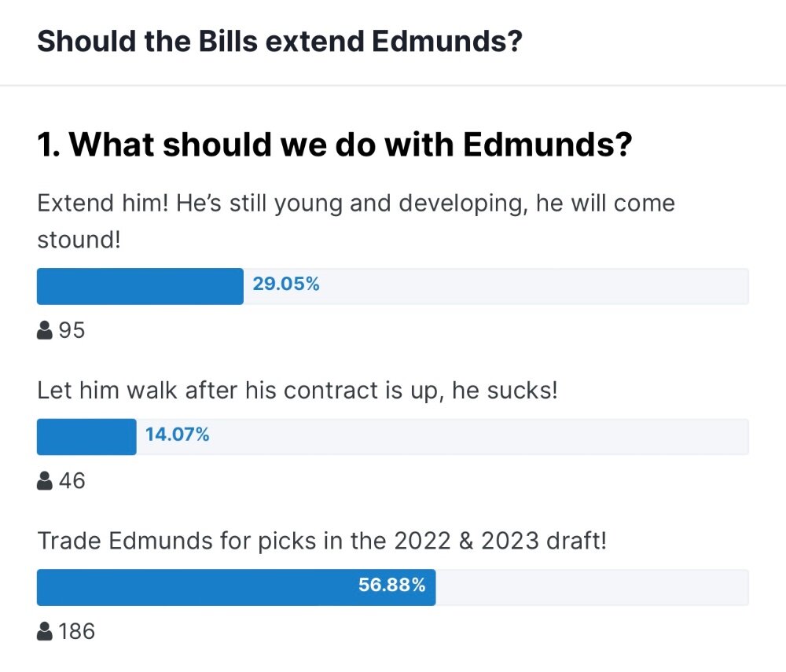Click the voter icon beside 46
This screenshot has width=786, height=672.
[45, 480]
